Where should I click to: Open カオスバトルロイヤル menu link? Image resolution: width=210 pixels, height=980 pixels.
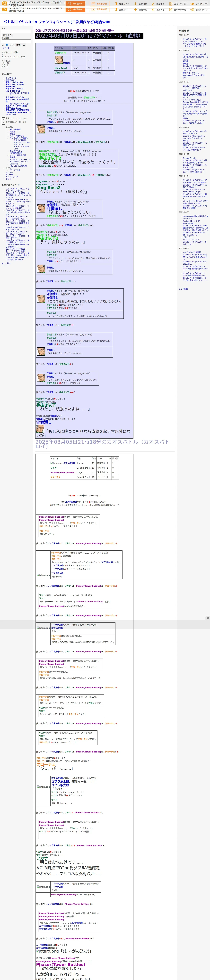(x=15, y=97)
